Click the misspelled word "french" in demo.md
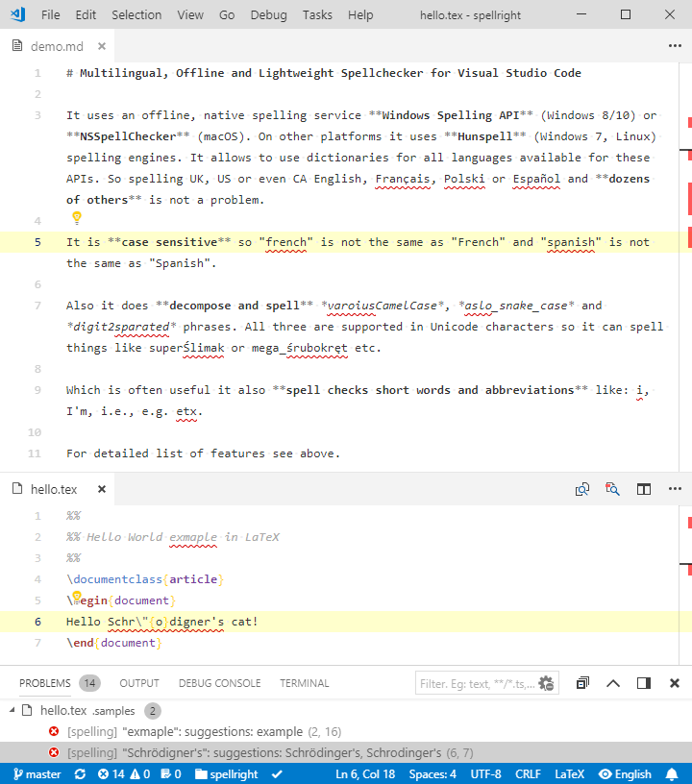This screenshot has height=784, width=692. coord(285,242)
